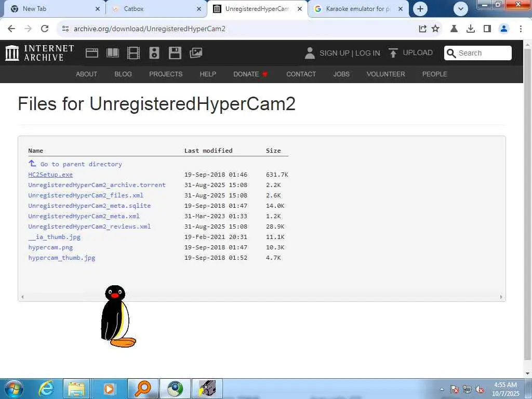Click the muted volume tray icon
This screenshot has width=532, height=399.
[480, 390]
